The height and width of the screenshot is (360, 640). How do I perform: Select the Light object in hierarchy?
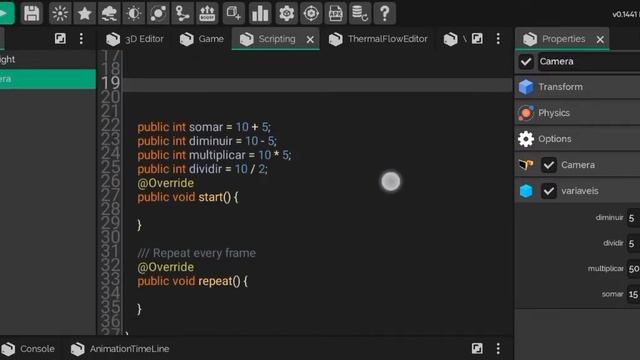point(48,60)
